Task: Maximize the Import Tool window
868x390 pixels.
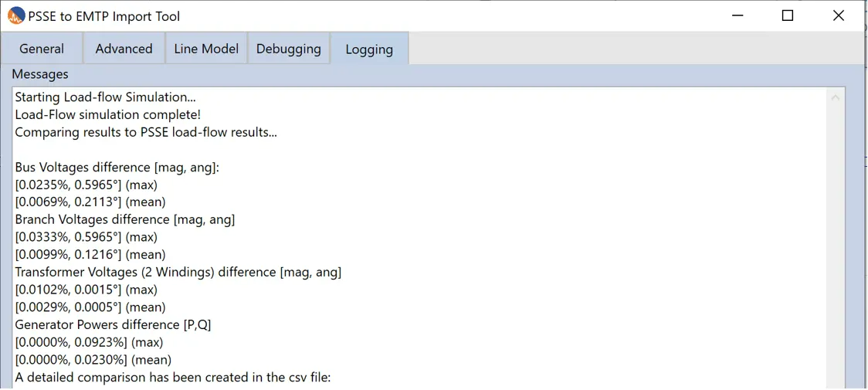Action: [787, 16]
